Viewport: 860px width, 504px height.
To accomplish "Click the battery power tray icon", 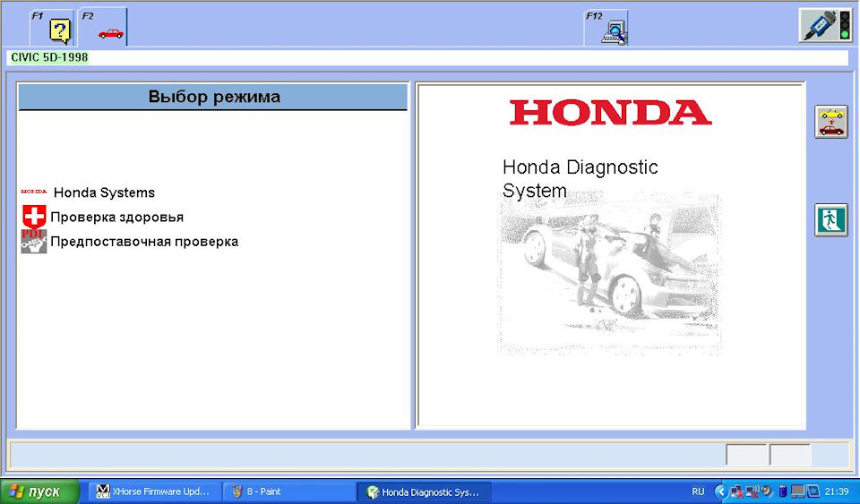I will pos(783,491).
